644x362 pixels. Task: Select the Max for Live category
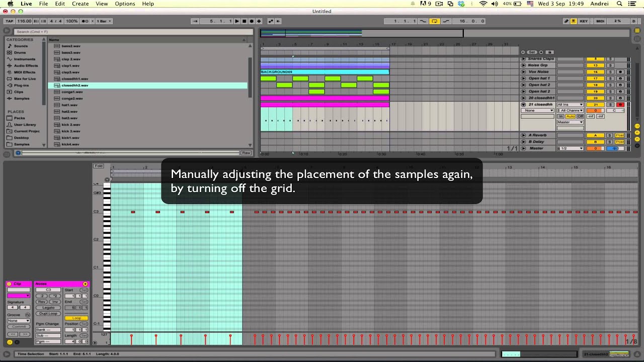click(x=25, y=78)
